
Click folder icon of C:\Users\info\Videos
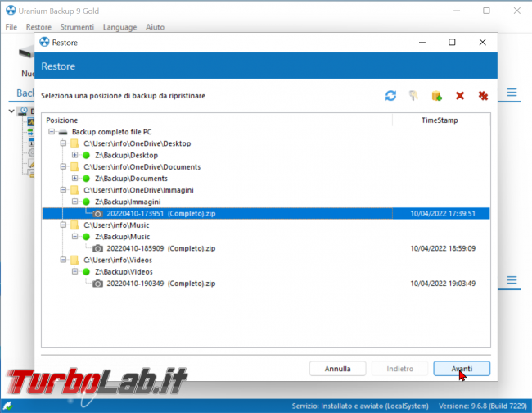pyautogui.click(x=74, y=260)
